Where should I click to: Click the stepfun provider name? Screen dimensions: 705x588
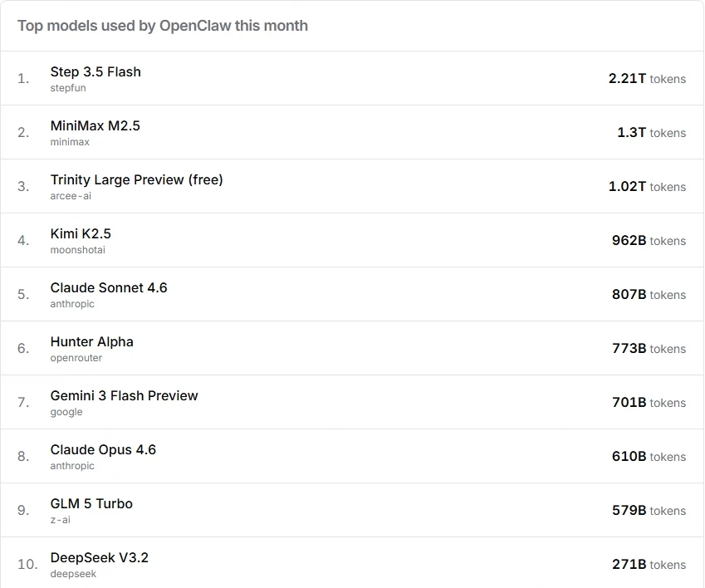[x=68, y=88]
